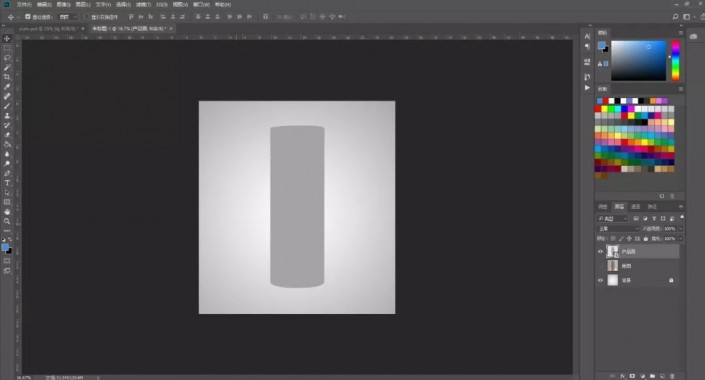Select the Horizontal Type tool
Image resolution: width=705 pixels, height=380 pixels.
tap(7, 183)
